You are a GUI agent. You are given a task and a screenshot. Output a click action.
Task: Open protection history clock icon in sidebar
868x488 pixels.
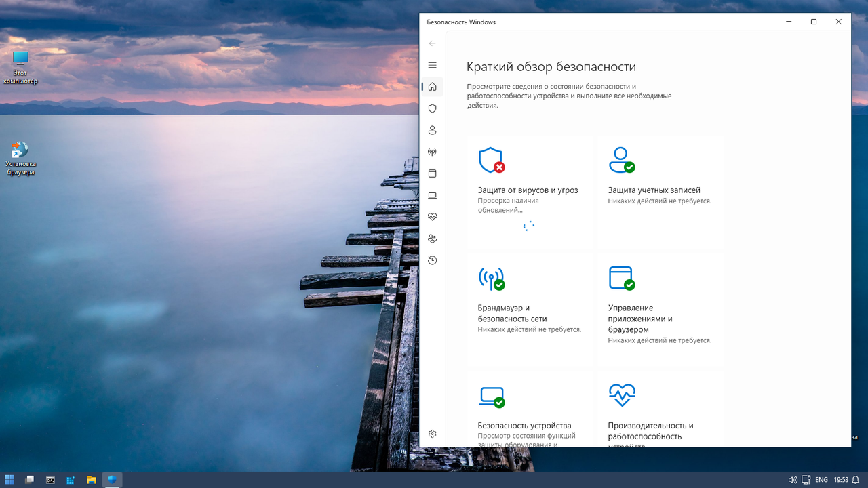point(432,260)
